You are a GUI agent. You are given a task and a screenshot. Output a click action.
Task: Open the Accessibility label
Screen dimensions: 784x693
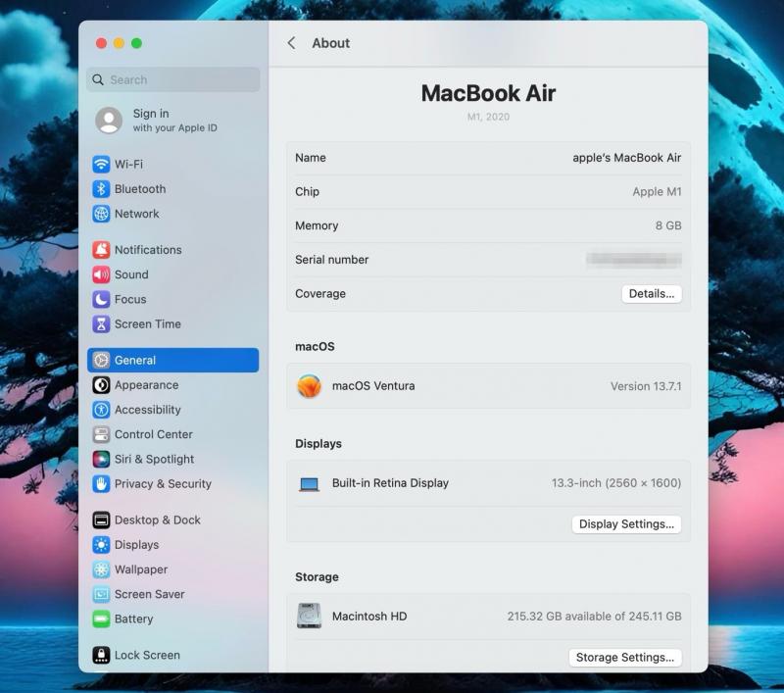pos(148,410)
